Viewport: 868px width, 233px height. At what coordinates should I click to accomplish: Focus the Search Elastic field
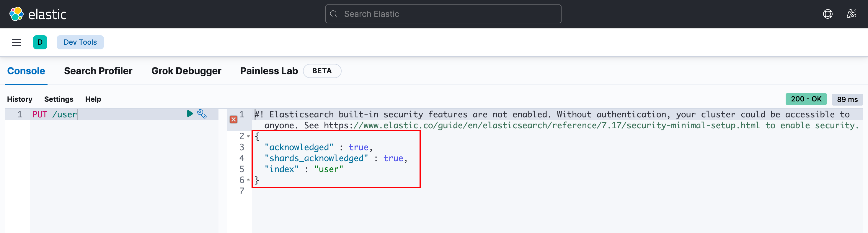443,14
